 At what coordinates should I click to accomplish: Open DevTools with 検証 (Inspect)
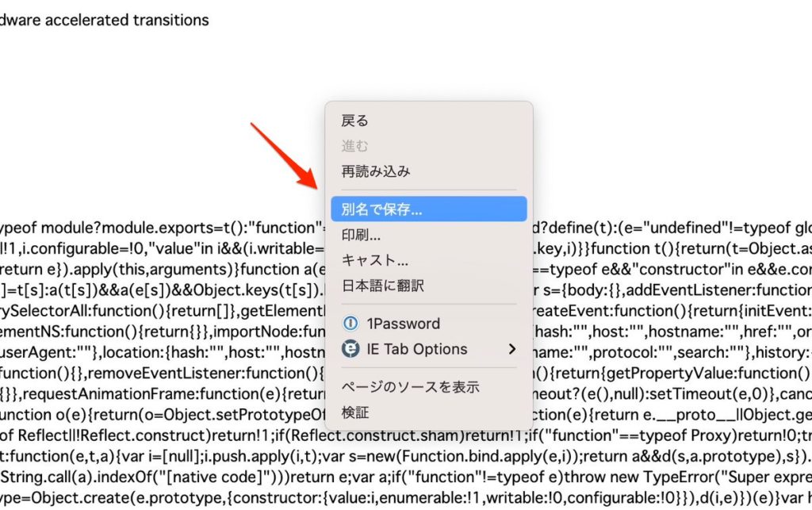(x=355, y=412)
